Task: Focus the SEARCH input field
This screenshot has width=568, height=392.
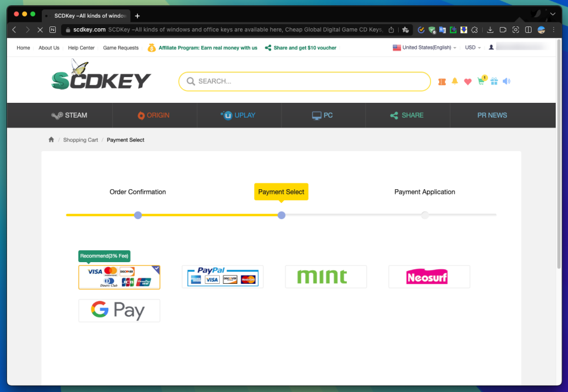Action: click(305, 82)
